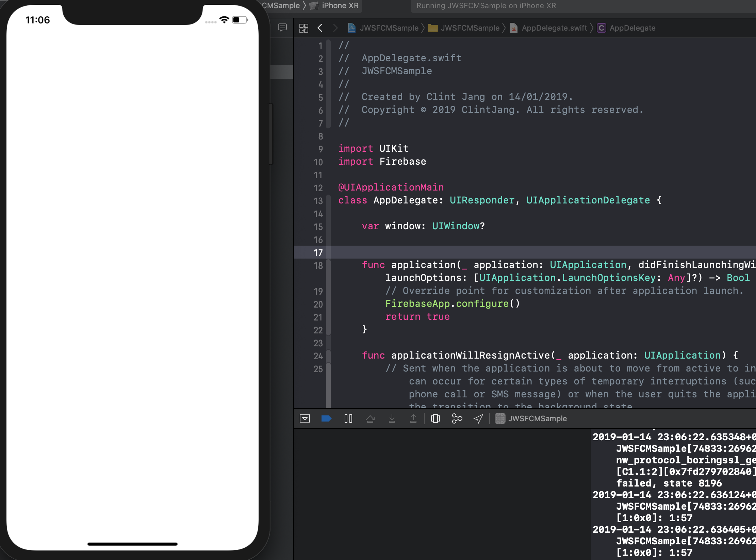Open AppDelegate.swift jump bar menu
This screenshot has height=560, width=756.
tap(554, 28)
